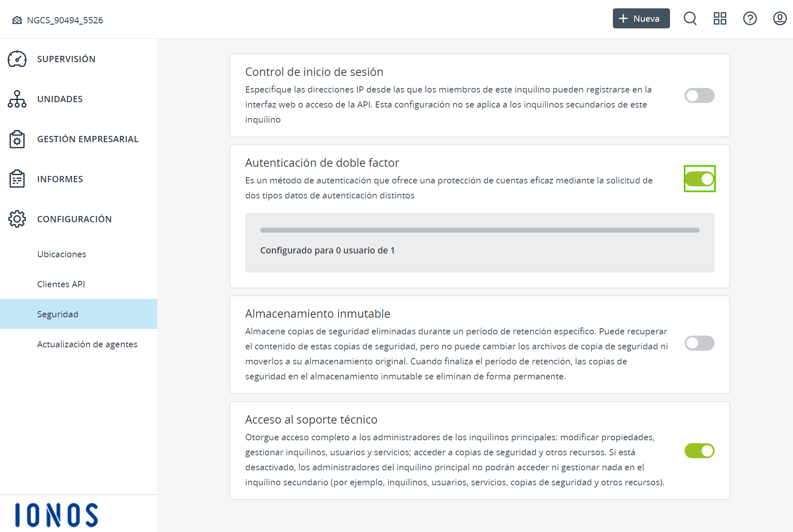The width and height of the screenshot is (793, 532).
Task: Click the Gestión Empresarial clipboard-gear icon
Action: (x=17, y=139)
